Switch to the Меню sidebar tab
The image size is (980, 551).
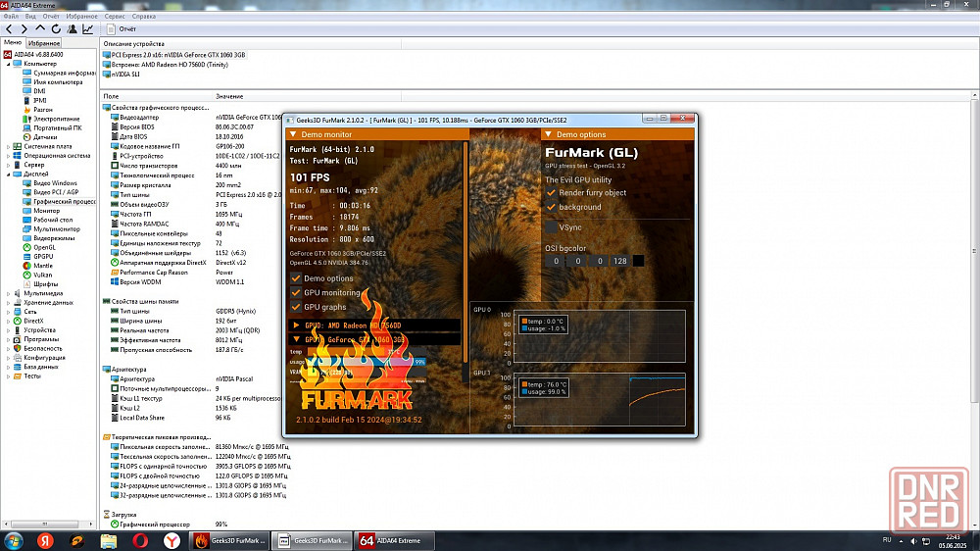click(13, 42)
